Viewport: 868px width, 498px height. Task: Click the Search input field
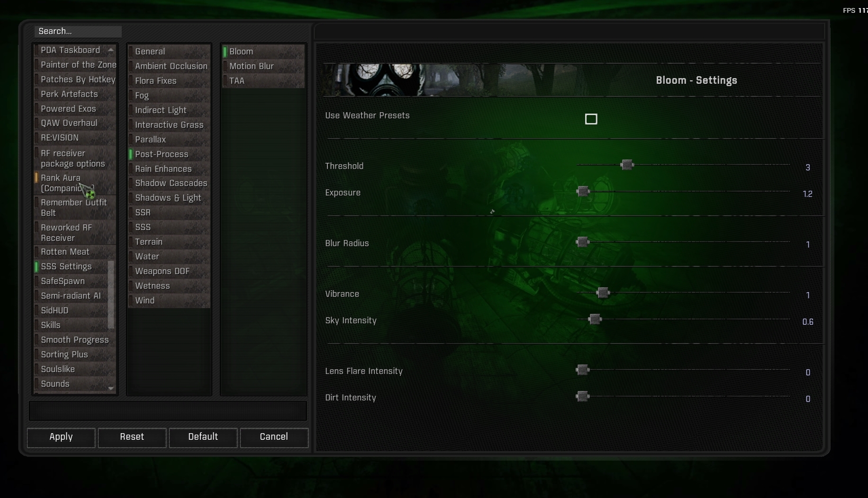click(78, 31)
